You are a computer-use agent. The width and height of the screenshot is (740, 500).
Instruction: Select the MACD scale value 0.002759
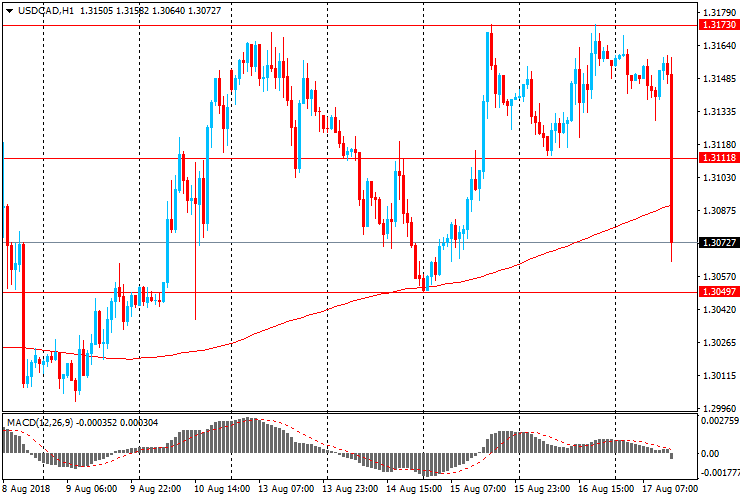pos(720,420)
